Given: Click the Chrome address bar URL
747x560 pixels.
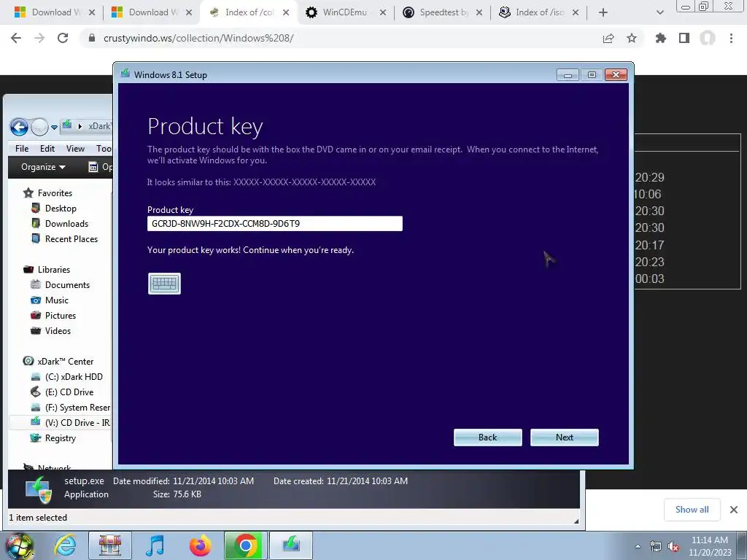Looking at the screenshot, I should (x=198, y=38).
